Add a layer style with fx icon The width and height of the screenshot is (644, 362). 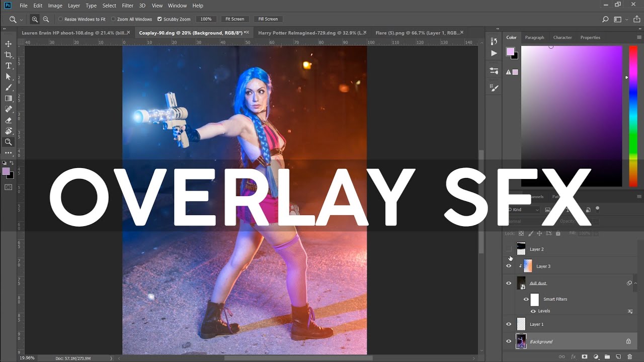click(x=573, y=356)
